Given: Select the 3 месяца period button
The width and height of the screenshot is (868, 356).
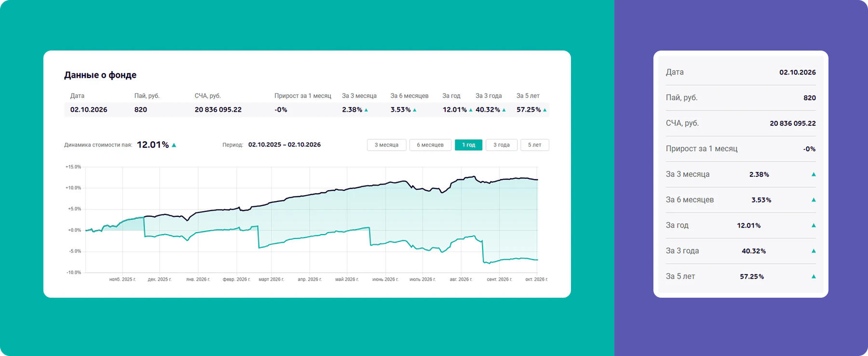Looking at the screenshot, I should click(x=387, y=145).
